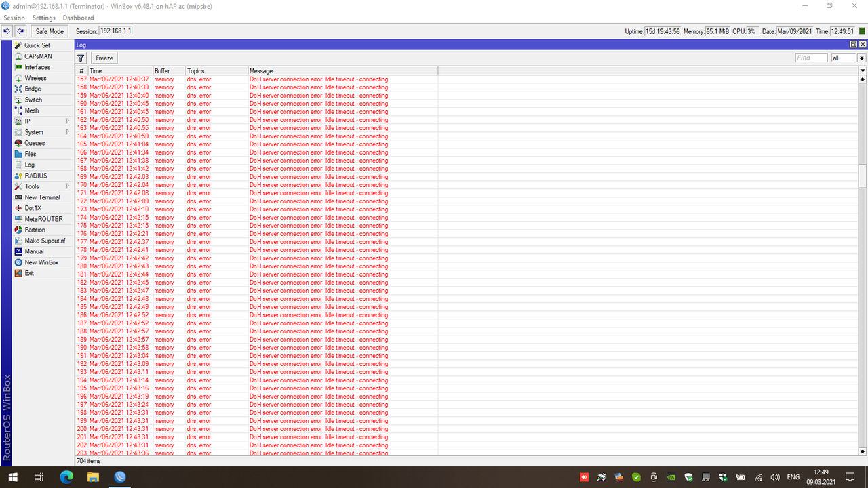Open the Dashboard menu

78,18
